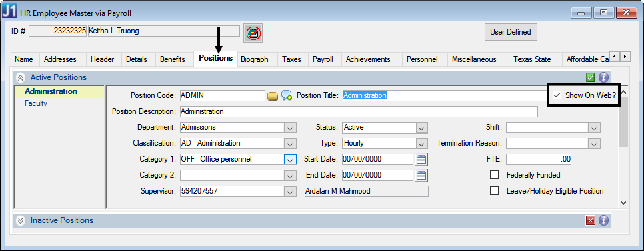
Task: Switch to the Name tab
Action: [x=24, y=59]
